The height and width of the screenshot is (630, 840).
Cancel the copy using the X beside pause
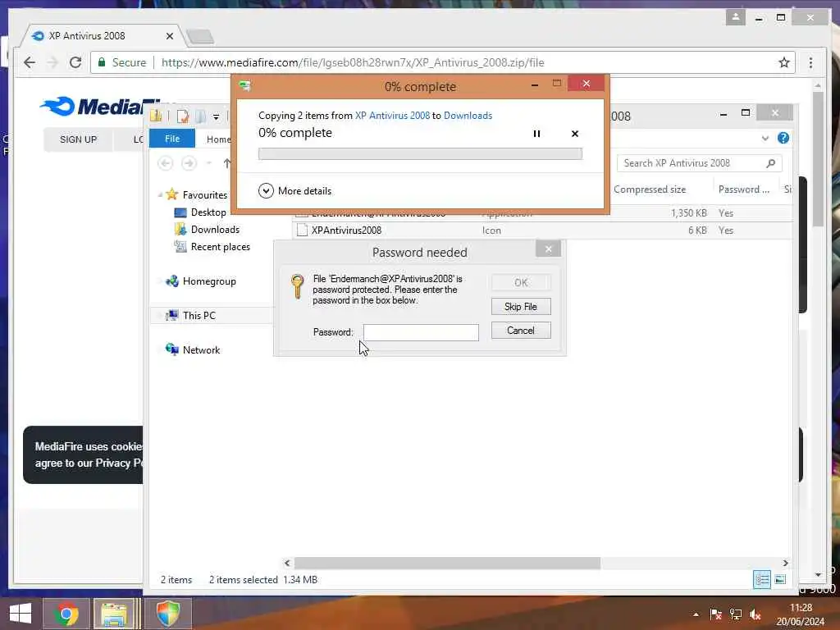click(x=575, y=134)
